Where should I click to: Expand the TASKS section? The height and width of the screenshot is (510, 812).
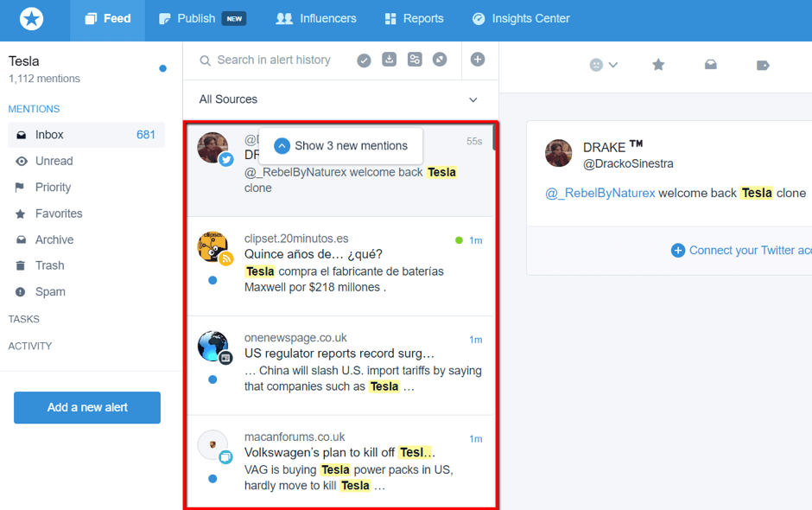[x=24, y=319]
